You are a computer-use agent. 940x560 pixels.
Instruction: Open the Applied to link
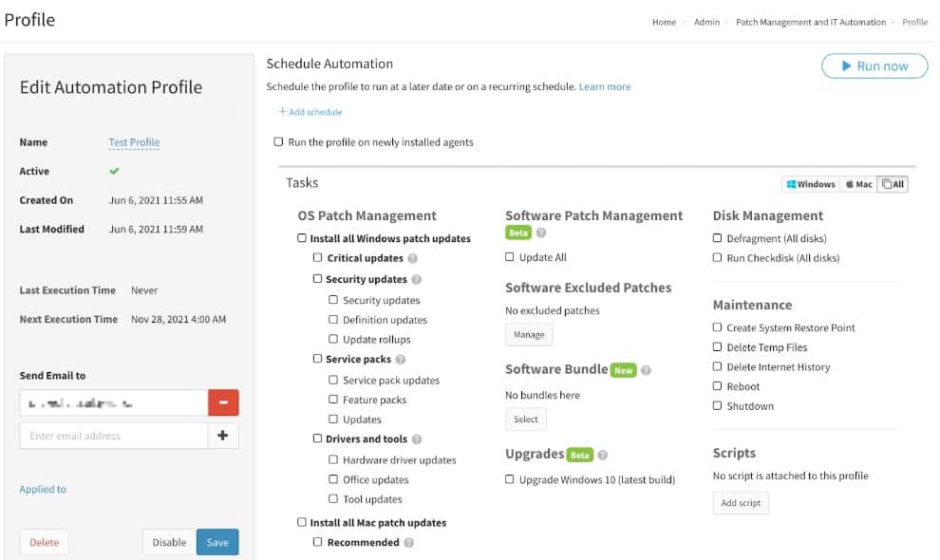43,489
